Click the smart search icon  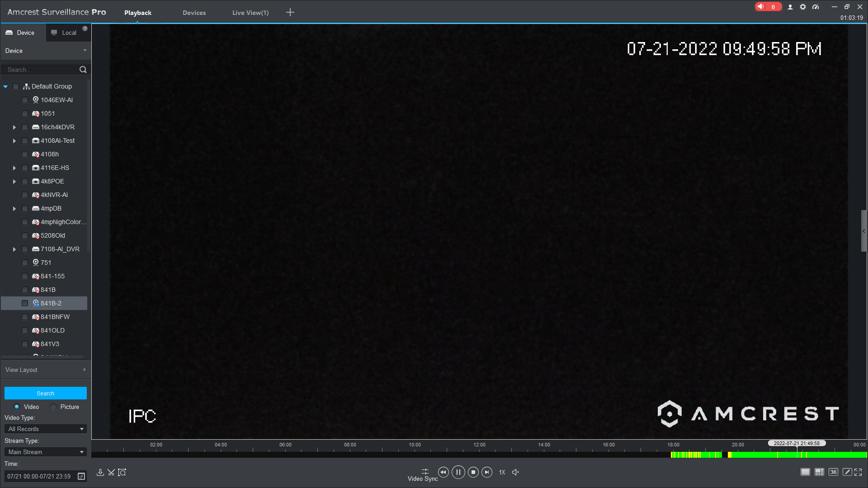pyautogui.click(x=122, y=472)
